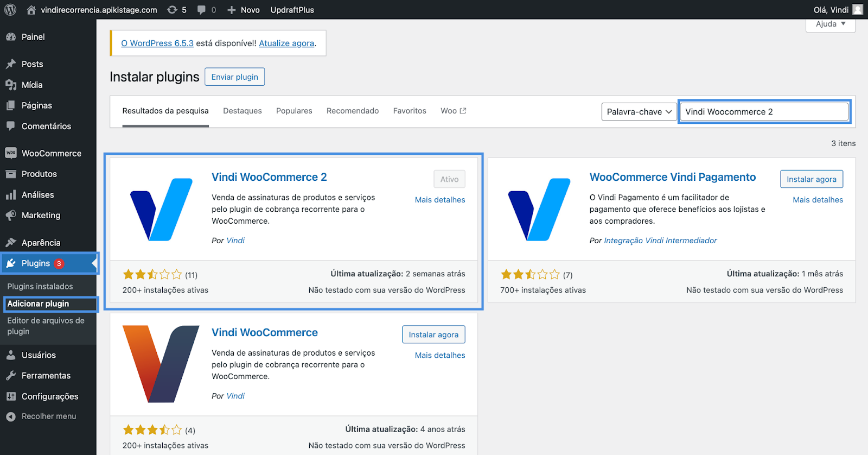Click the Comentários bubble icon in sidebar
This screenshot has height=455, width=868.
pyautogui.click(x=11, y=126)
